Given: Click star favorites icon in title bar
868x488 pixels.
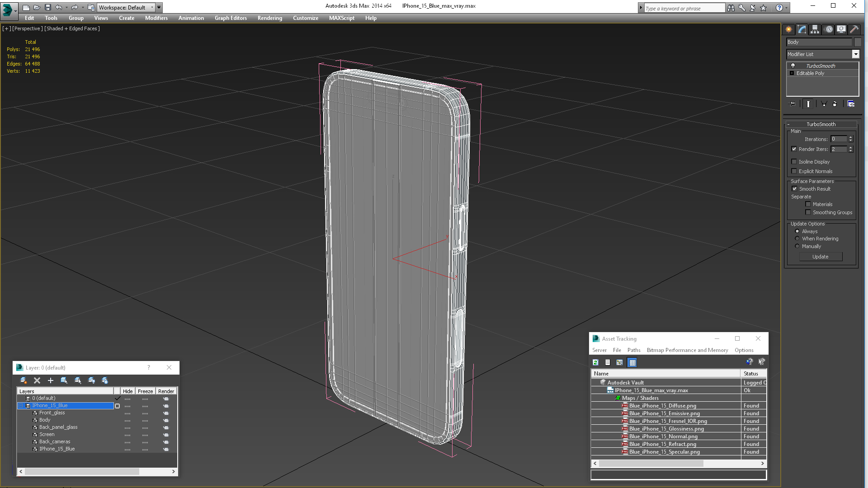Looking at the screenshot, I should pos(764,8).
